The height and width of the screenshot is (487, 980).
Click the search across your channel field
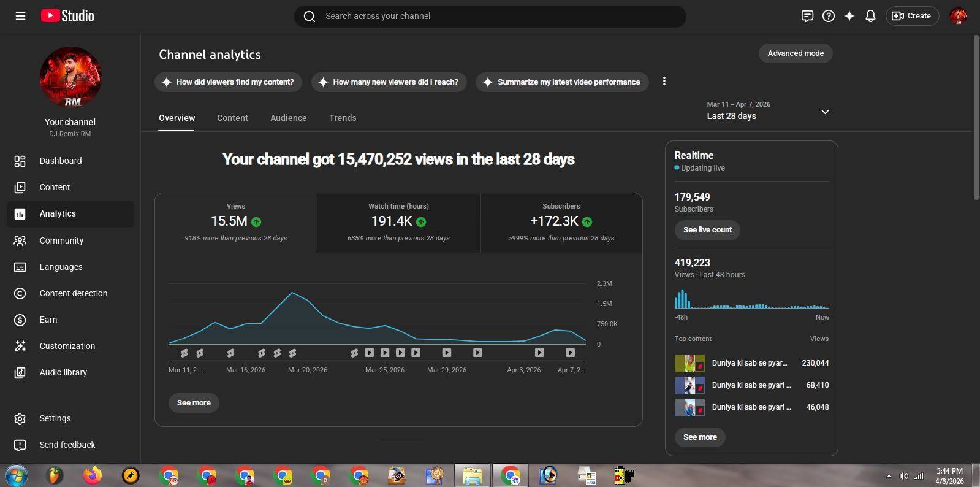(x=490, y=16)
